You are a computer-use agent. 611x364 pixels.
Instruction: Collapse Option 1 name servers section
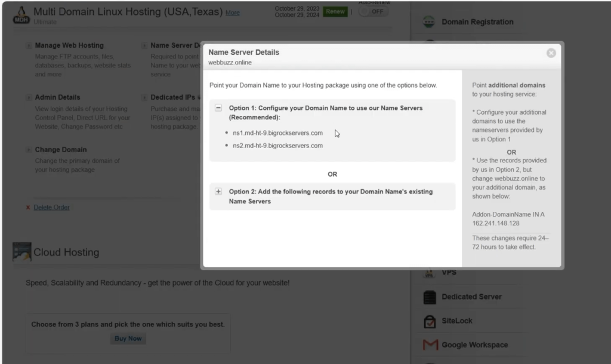[218, 108]
